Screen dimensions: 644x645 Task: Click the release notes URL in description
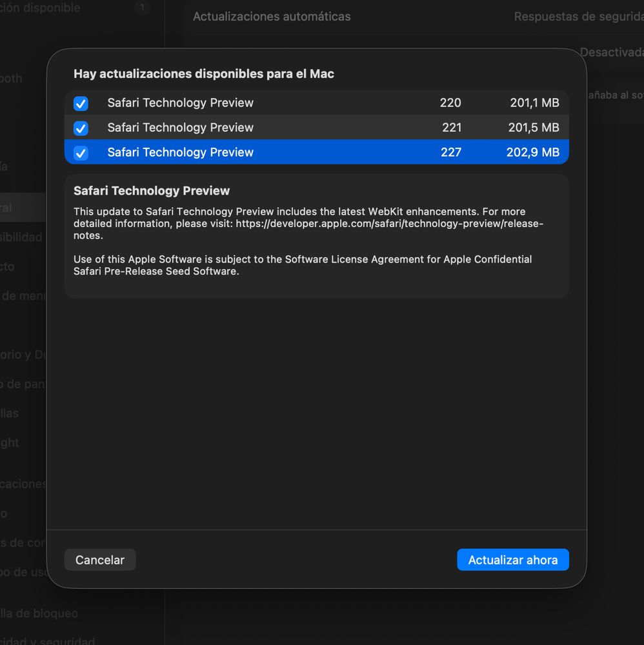tap(389, 224)
